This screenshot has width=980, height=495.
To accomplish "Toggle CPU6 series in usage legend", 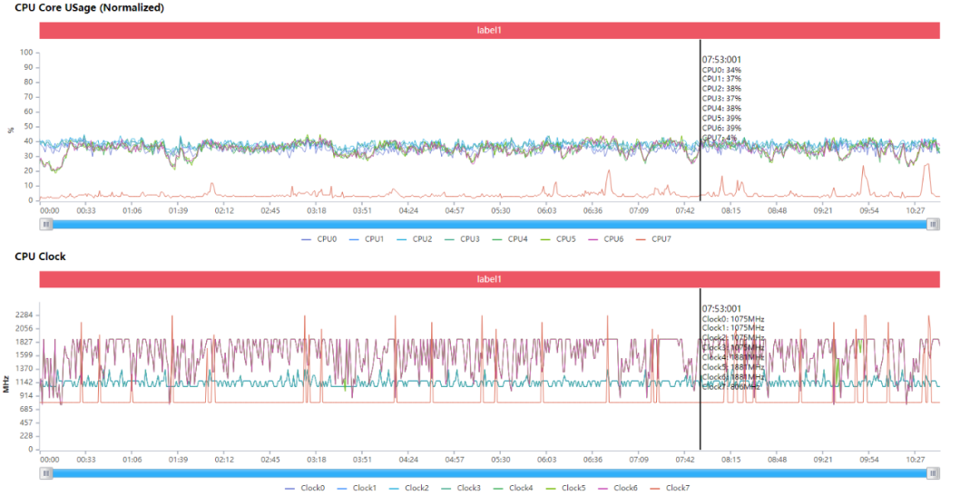I will coord(606,239).
